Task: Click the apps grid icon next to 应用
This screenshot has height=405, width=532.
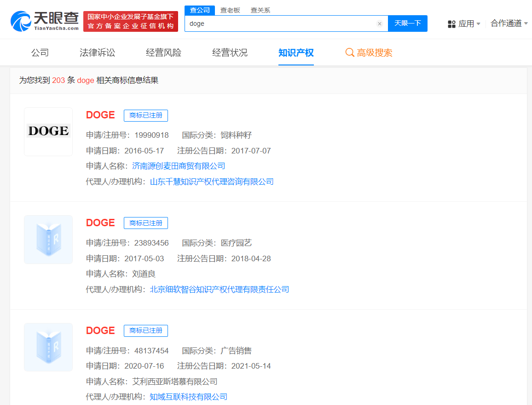Action: pos(451,23)
